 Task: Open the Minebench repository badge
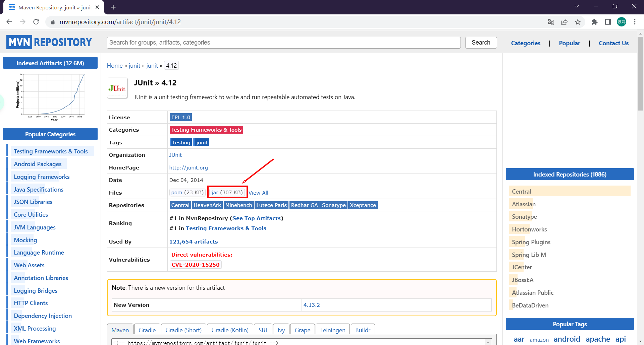[238, 205]
